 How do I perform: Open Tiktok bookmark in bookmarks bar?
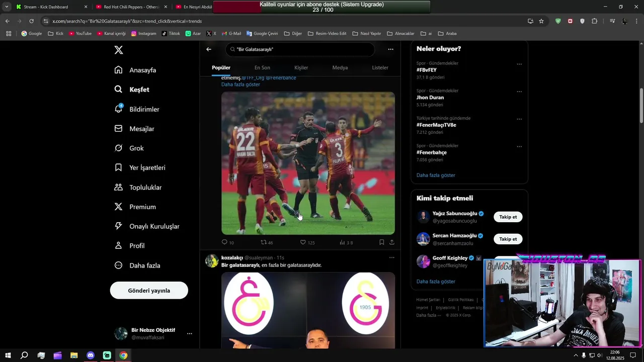(171, 34)
